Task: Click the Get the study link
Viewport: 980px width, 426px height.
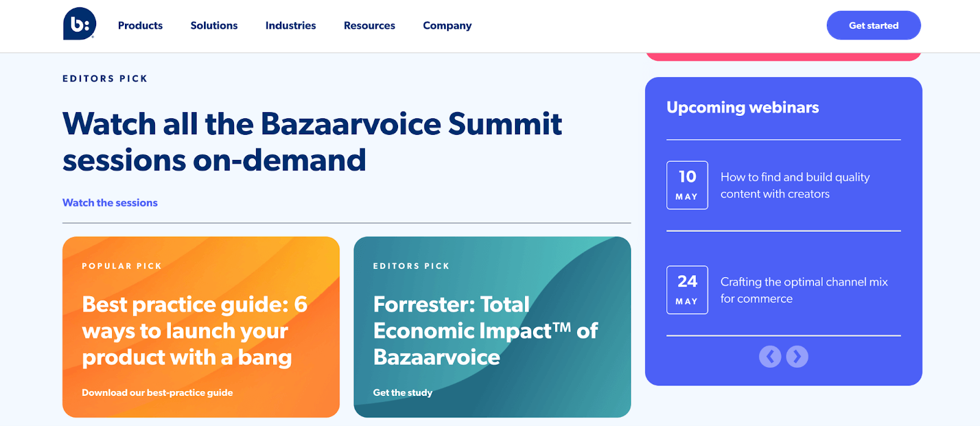Action: coord(402,393)
